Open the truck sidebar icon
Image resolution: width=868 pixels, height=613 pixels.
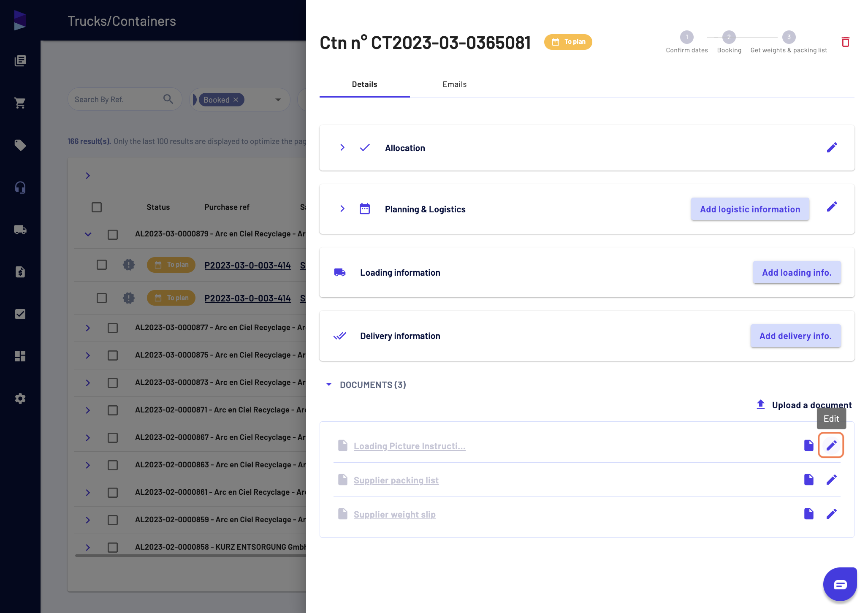pyautogui.click(x=20, y=230)
